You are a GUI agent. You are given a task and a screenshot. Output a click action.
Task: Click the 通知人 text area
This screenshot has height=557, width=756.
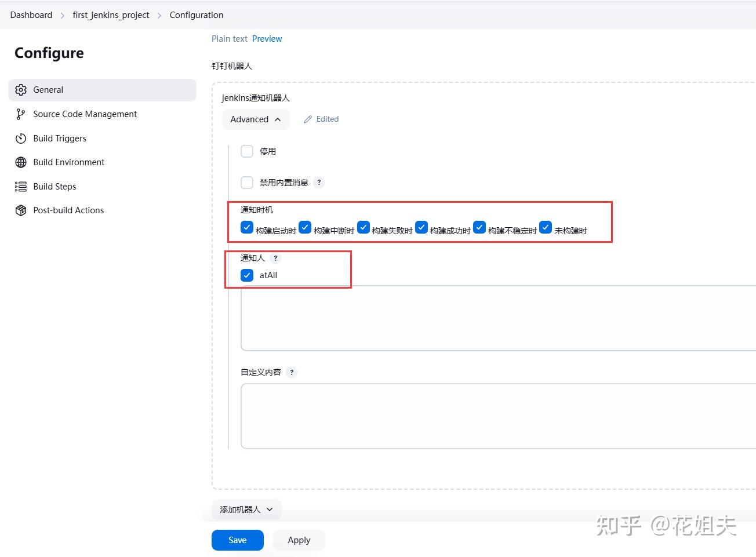pos(499,318)
